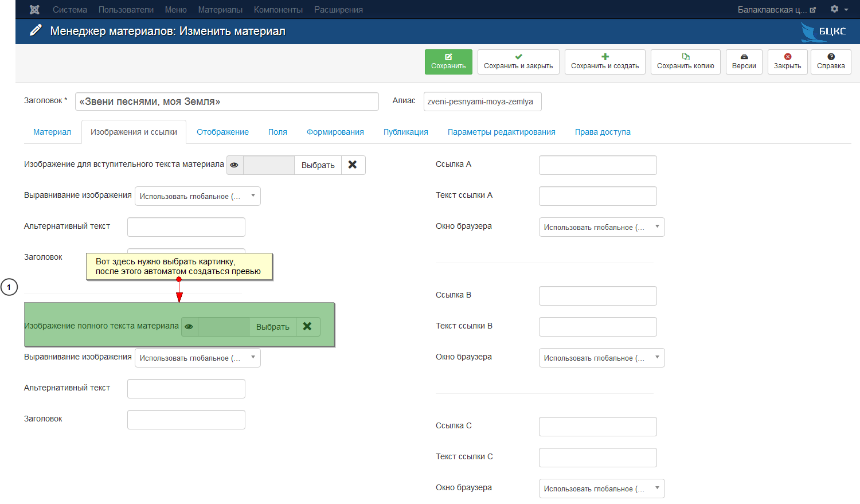Choose the full text image with Выбрать
The image size is (860, 504).
pyautogui.click(x=273, y=327)
